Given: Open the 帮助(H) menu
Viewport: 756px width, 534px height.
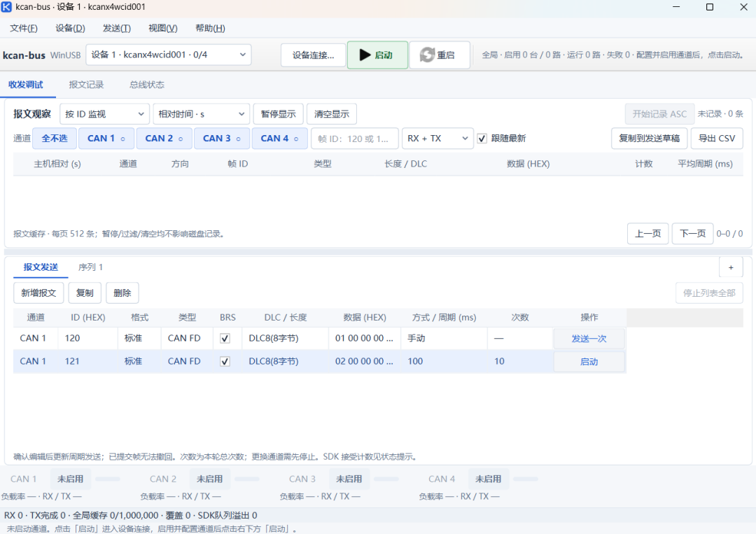Looking at the screenshot, I should point(210,28).
